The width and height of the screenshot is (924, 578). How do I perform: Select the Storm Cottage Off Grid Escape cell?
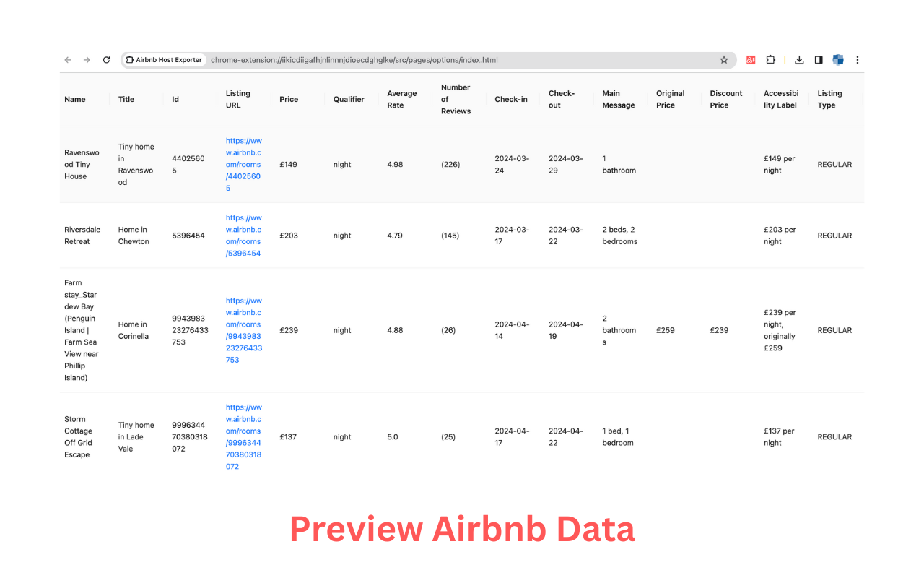pyautogui.click(x=79, y=437)
